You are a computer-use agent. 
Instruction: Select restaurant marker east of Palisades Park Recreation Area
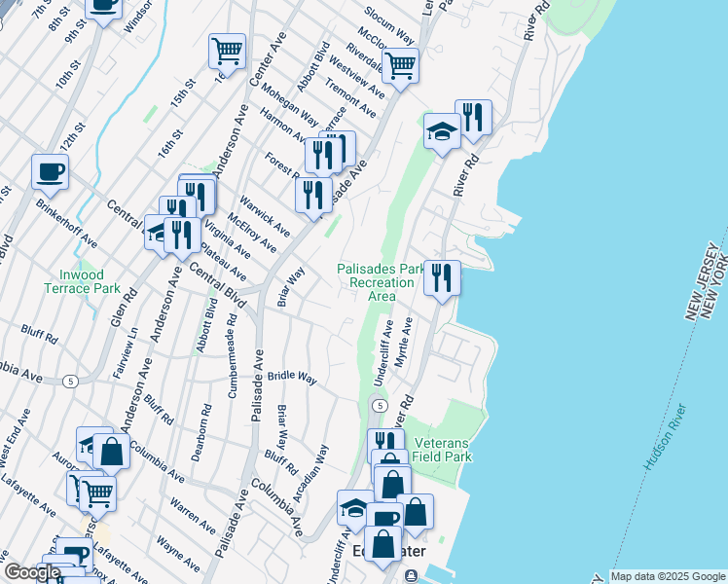click(442, 279)
